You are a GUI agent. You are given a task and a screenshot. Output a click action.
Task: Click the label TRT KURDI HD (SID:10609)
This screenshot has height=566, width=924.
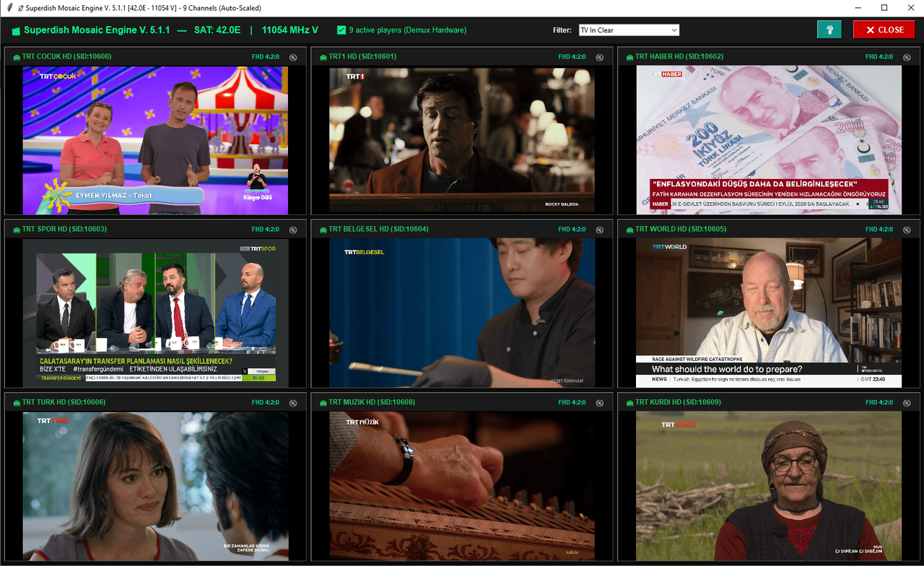pyautogui.click(x=679, y=402)
